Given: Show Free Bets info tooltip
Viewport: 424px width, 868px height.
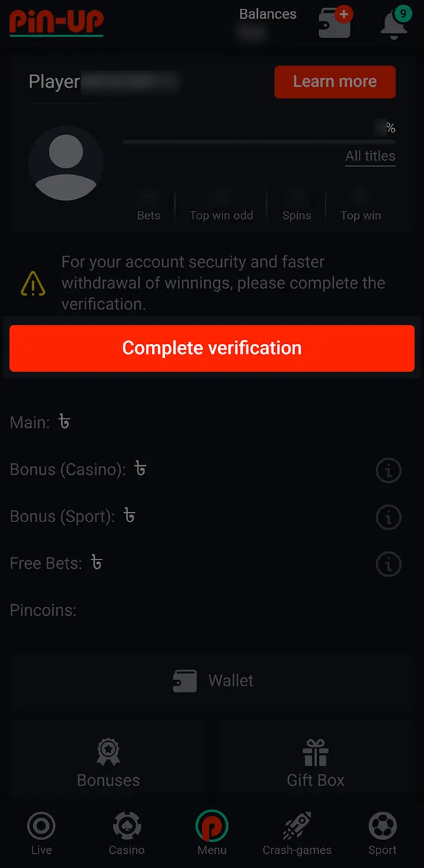Looking at the screenshot, I should tap(388, 564).
